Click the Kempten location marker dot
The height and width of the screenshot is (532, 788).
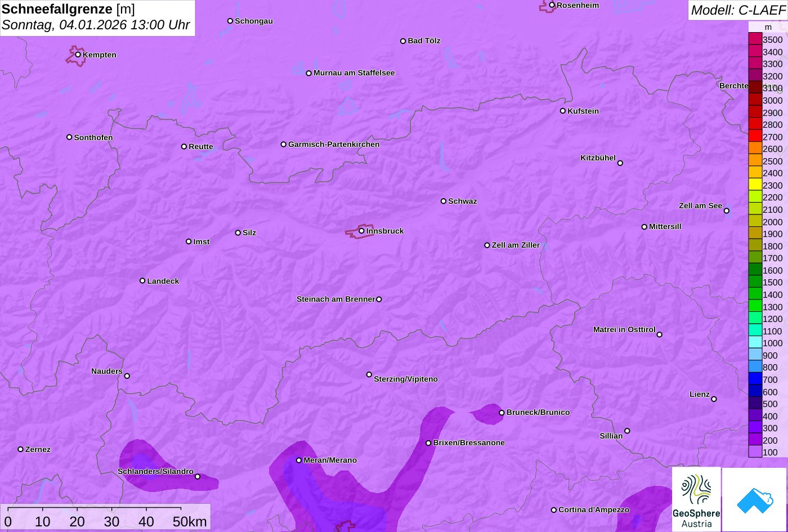[x=78, y=55]
